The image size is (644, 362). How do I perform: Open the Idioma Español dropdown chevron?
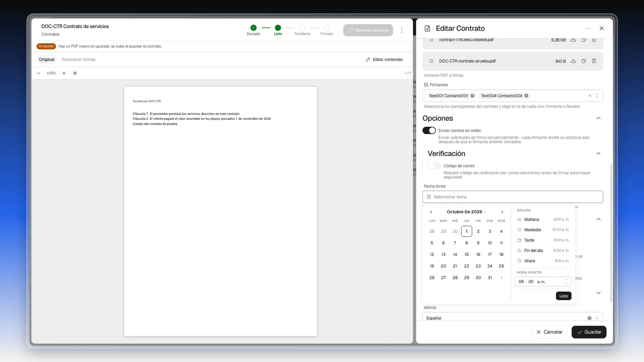(597, 318)
